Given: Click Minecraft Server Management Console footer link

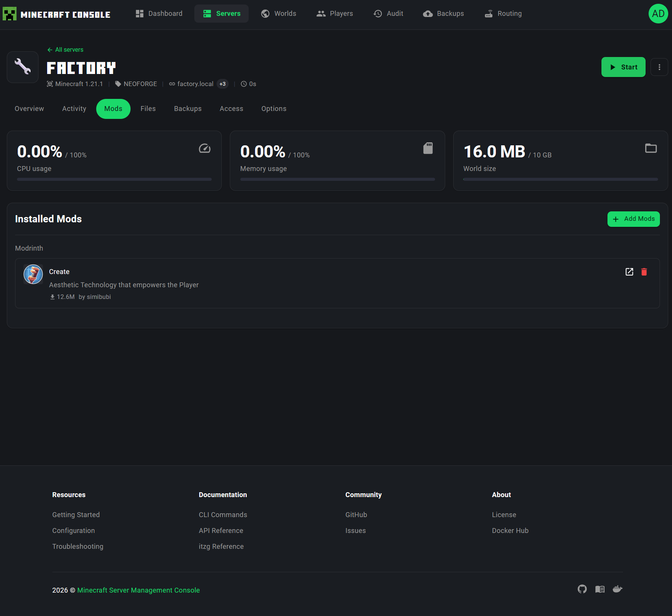Looking at the screenshot, I should 138,590.
